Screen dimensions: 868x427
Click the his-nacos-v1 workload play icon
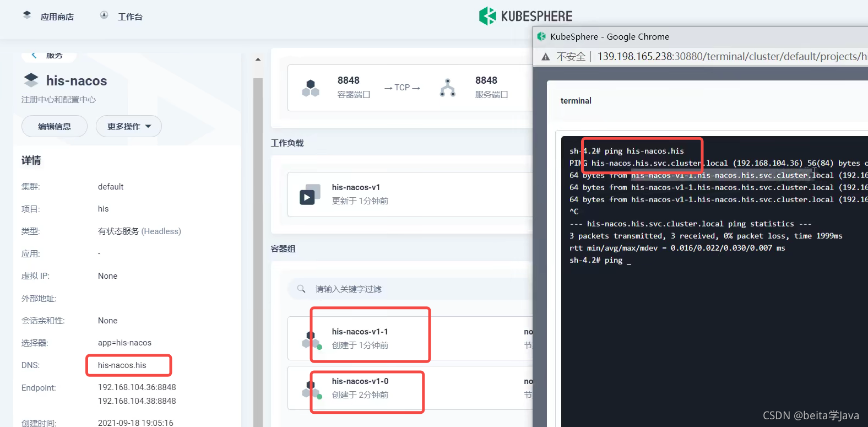[x=310, y=194]
